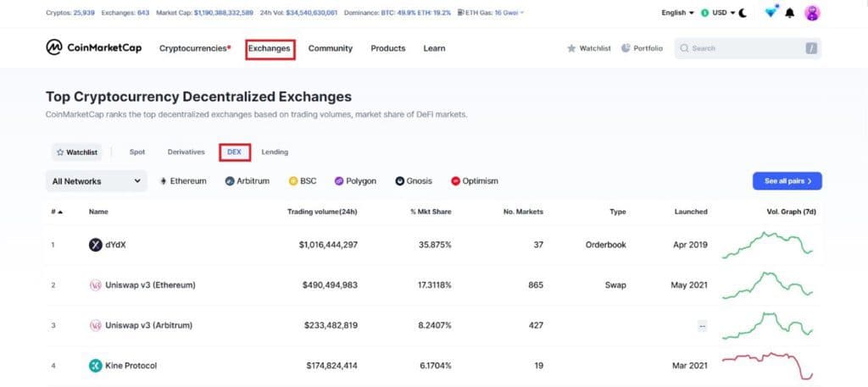Open Uniswap v3 (Ethereum) name link
868x387 pixels.
coord(151,285)
